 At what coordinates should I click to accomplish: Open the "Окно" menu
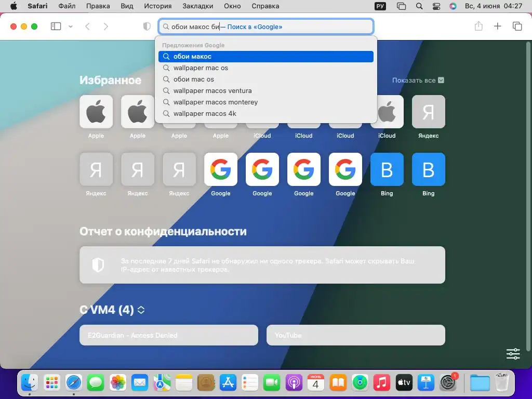click(x=232, y=6)
